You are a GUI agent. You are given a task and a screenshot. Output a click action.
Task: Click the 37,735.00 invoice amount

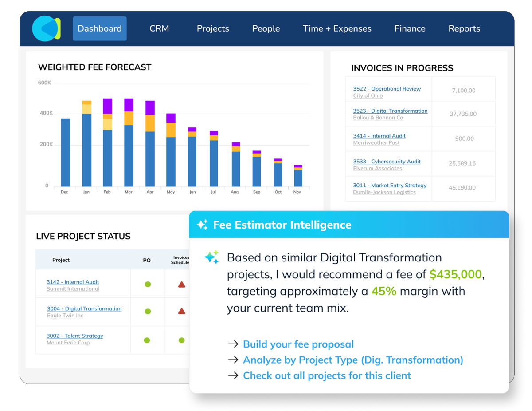(463, 114)
